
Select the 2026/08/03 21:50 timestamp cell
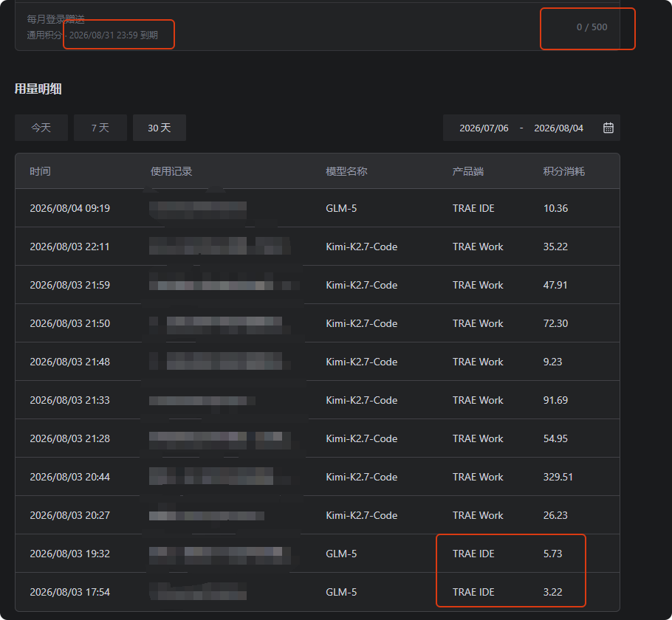coord(70,323)
